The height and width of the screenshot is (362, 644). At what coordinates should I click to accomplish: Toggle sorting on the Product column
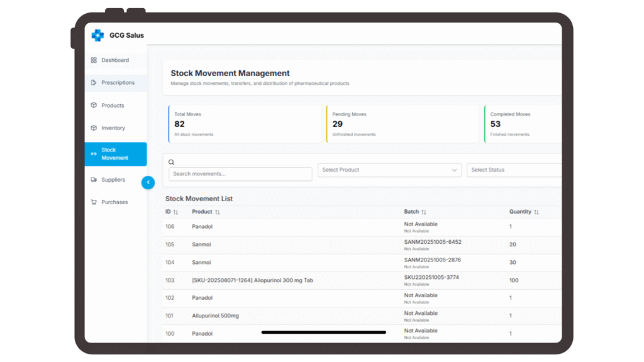[x=217, y=212]
